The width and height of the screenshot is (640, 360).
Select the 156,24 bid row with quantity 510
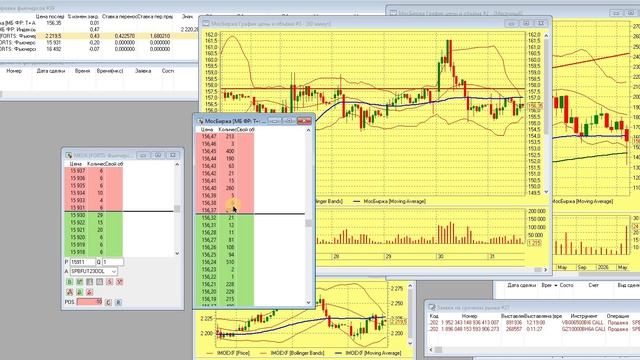[x=225, y=262]
